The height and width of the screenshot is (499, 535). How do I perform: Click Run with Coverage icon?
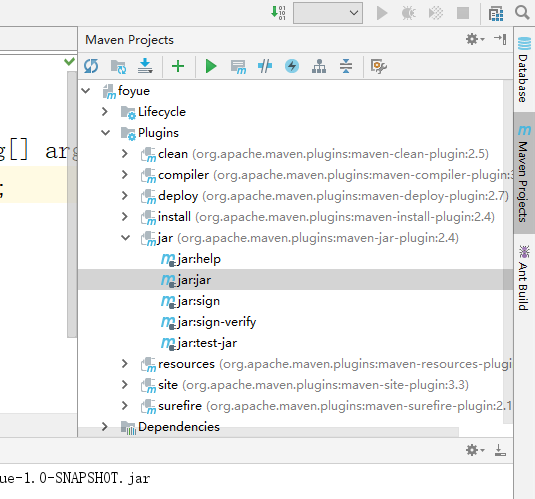pyautogui.click(x=436, y=13)
